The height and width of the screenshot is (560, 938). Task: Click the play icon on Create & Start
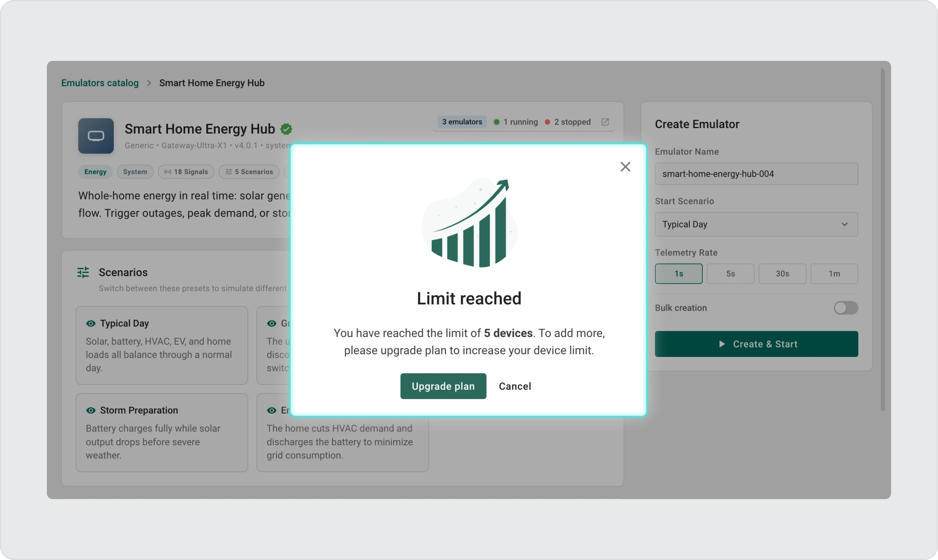pos(722,344)
